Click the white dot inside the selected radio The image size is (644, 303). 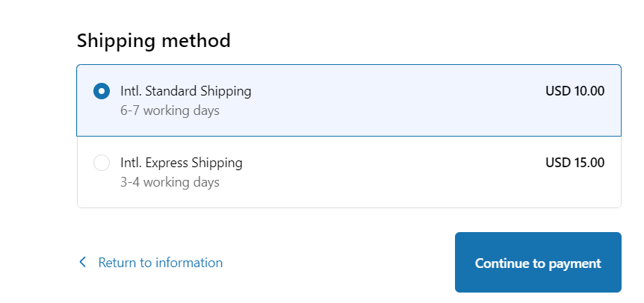102,91
